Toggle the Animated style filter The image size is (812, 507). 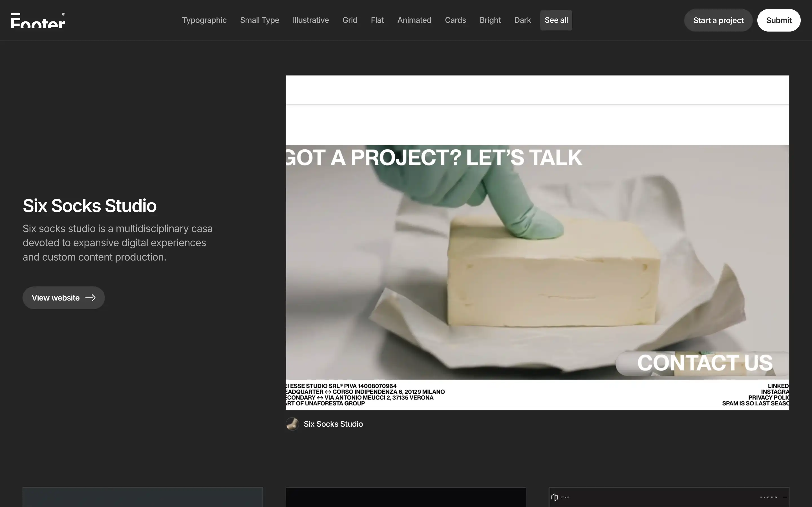point(414,20)
